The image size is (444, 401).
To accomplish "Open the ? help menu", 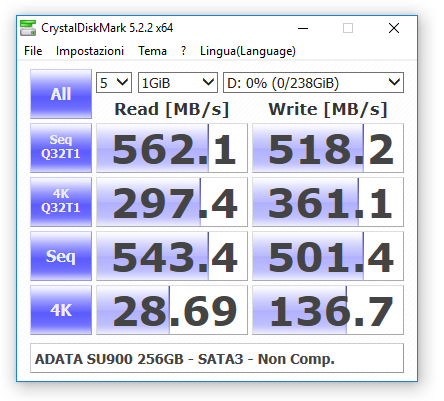I will point(184,51).
